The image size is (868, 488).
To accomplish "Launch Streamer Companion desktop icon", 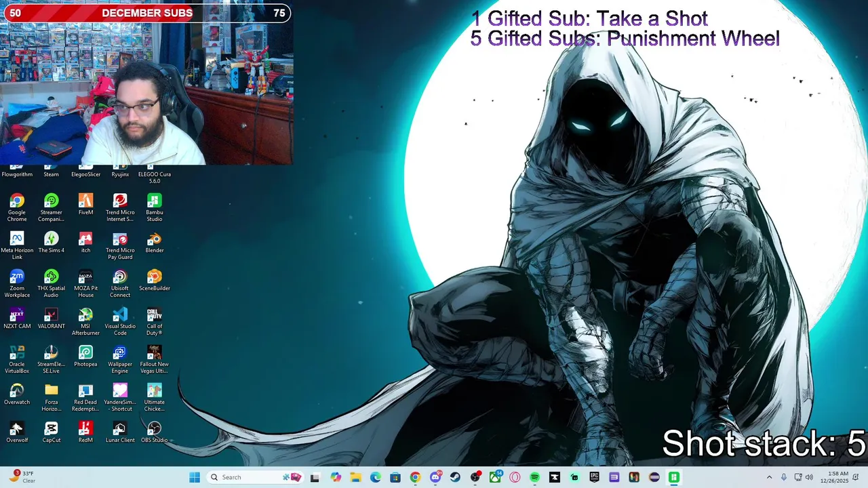I will click(x=51, y=207).
